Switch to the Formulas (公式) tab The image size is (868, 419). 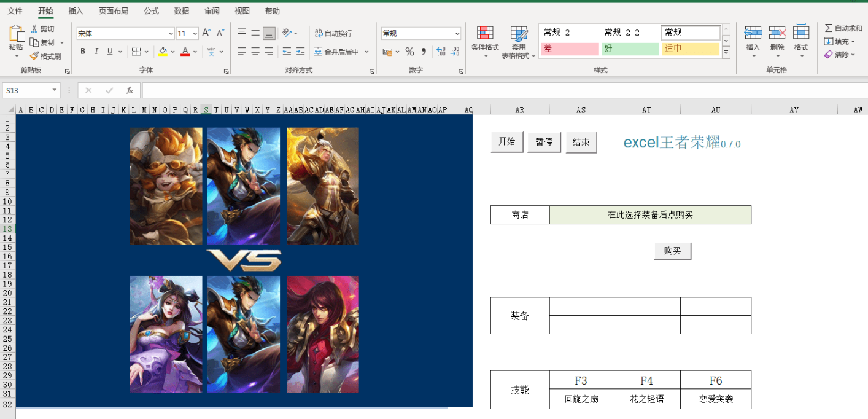click(x=151, y=11)
